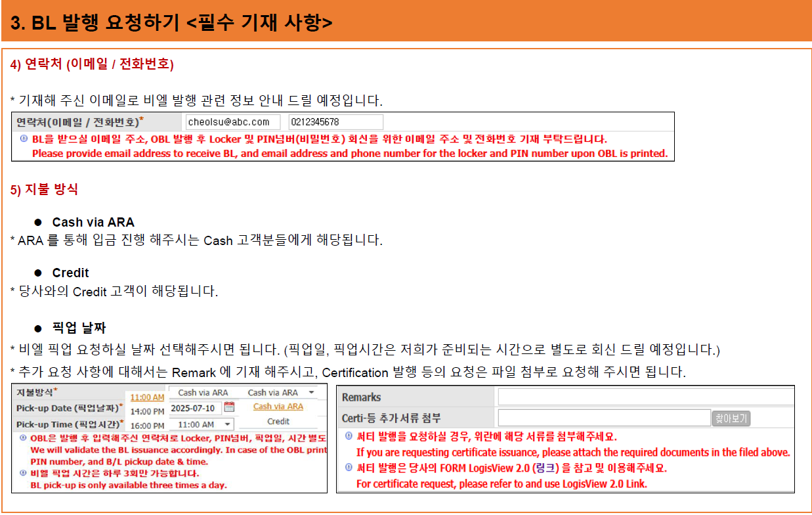The width and height of the screenshot is (812, 515).
Task: Select 16:00 PM from the time list
Action: [147, 426]
